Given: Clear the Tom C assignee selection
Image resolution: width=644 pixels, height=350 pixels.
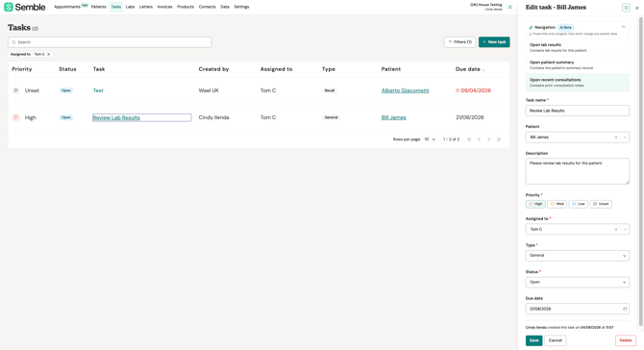Looking at the screenshot, I should click(616, 229).
